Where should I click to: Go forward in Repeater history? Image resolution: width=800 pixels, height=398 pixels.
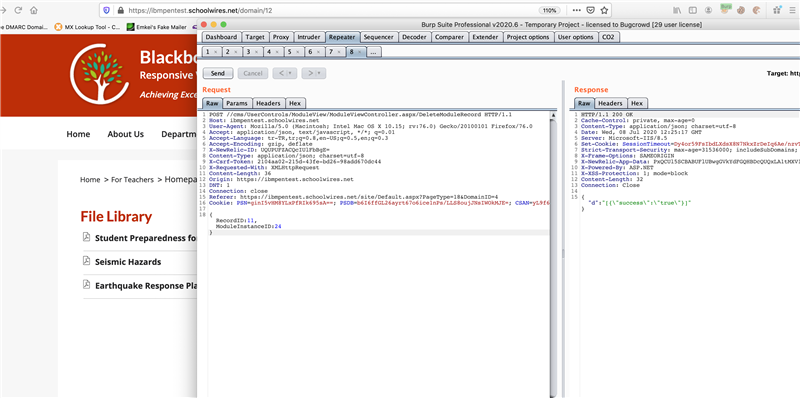point(309,73)
